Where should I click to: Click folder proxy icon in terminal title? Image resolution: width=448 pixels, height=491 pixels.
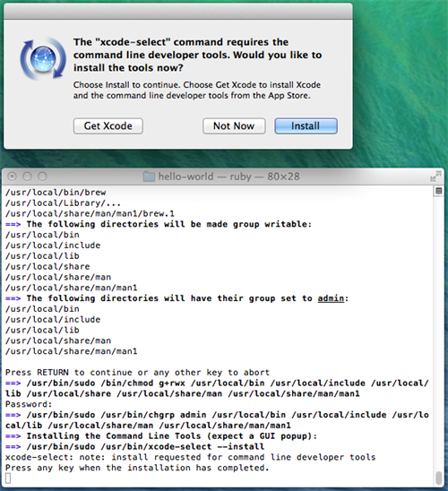(x=149, y=177)
